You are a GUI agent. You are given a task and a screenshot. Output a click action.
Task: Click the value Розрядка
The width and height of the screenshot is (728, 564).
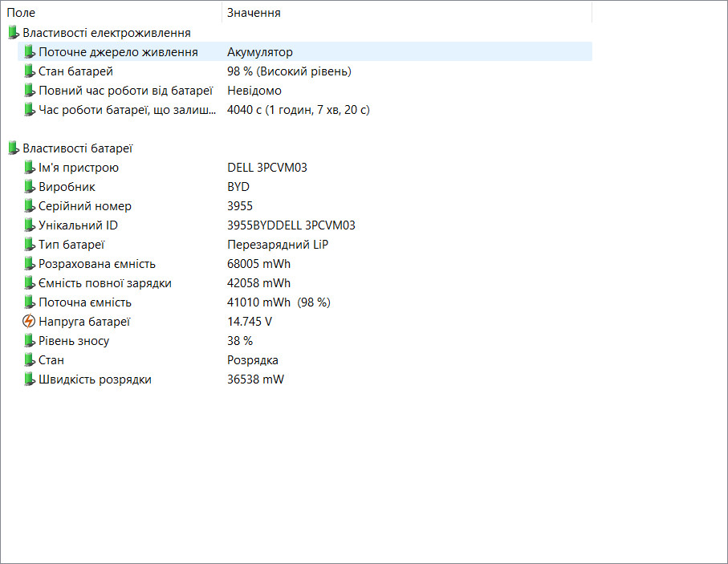click(x=253, y=360)
